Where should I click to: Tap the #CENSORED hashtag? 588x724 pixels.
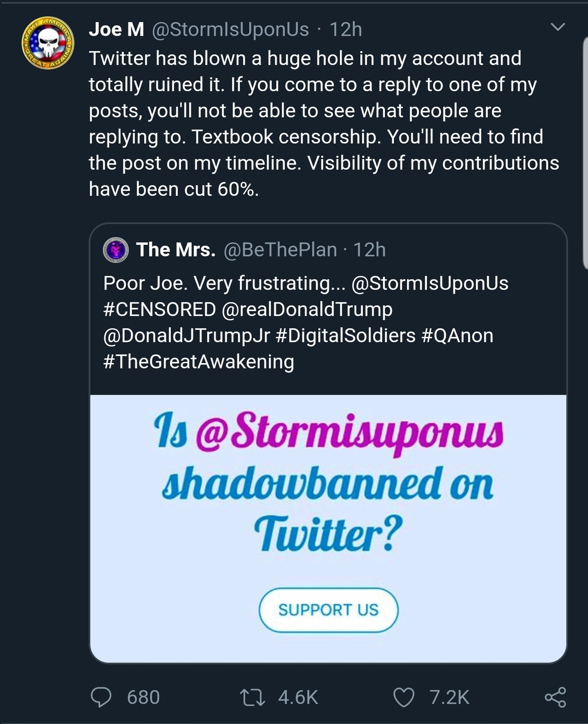[159, 309]
